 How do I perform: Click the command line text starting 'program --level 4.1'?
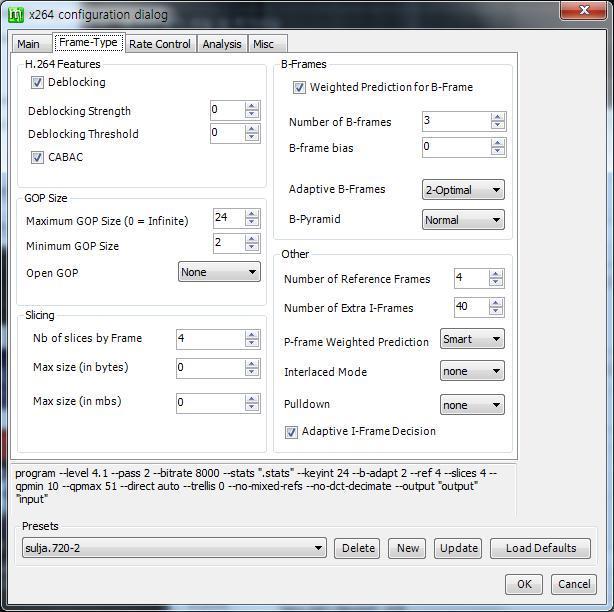[256, 486]
